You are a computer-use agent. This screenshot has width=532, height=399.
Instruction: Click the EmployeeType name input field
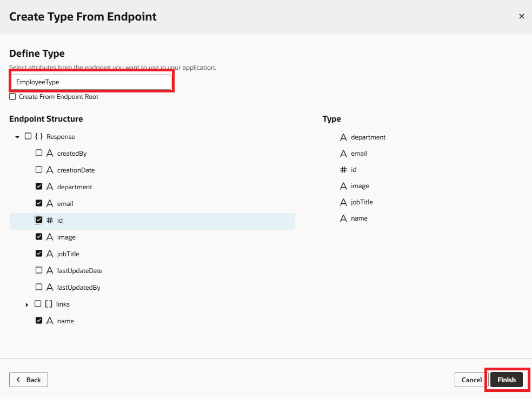(x=91, y=82)
